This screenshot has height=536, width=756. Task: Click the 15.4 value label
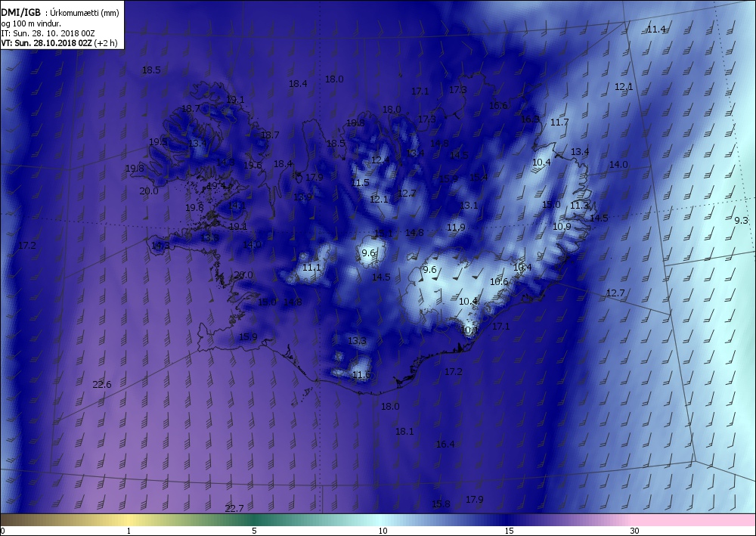(x=479, y=178)
